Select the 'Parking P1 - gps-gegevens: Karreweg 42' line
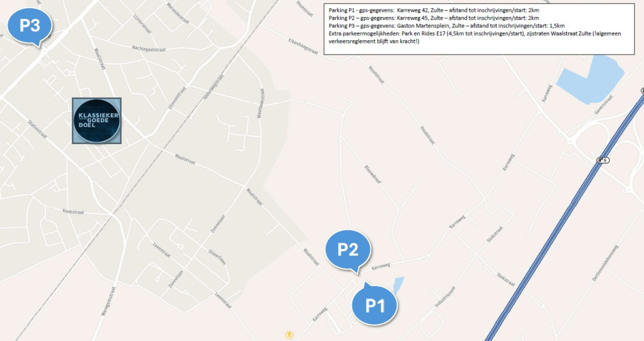The image size is (644, 341). click(x=434, y=10)
